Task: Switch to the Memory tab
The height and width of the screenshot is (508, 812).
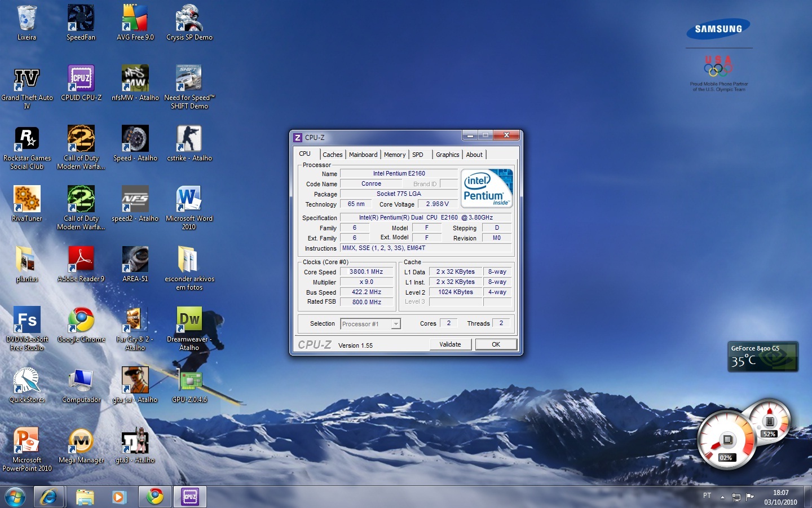Action: (x=395, y=155)
